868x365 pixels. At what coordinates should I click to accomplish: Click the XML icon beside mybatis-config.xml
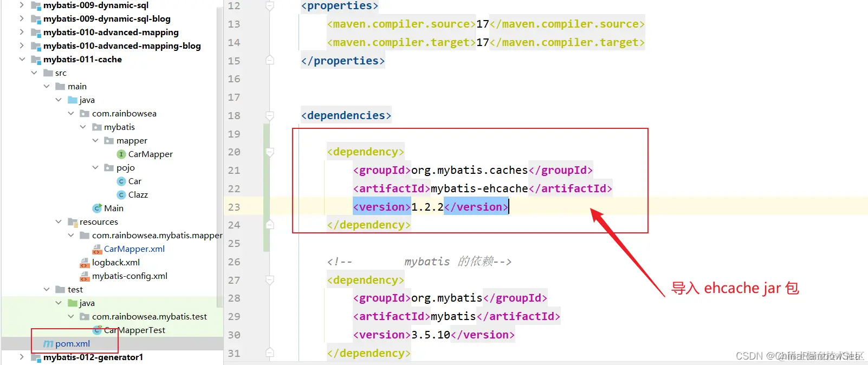coord(85,276)
